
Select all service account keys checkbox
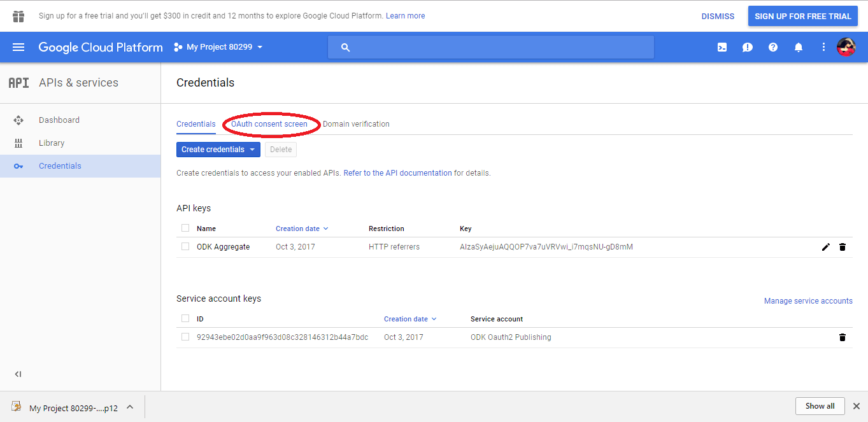pos(185,318)
